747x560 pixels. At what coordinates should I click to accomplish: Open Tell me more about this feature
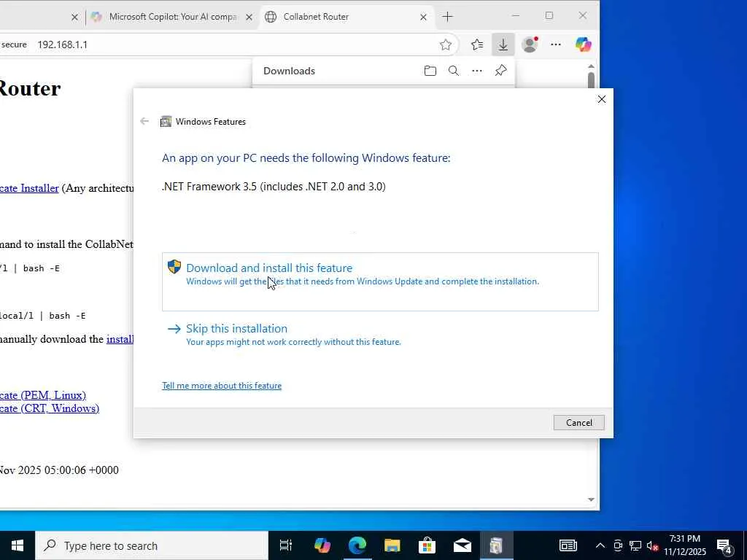(222, 386)
